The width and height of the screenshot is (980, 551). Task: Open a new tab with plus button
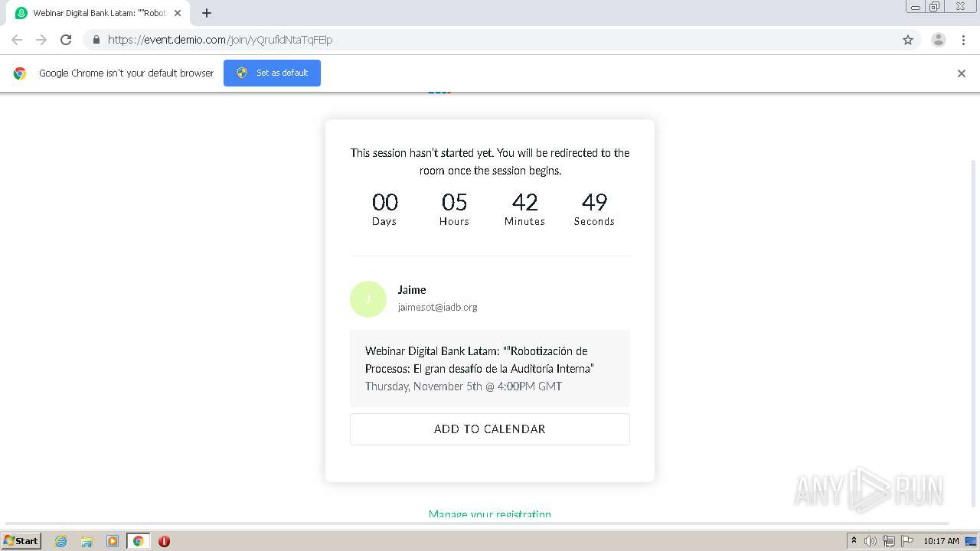[207, 13]
